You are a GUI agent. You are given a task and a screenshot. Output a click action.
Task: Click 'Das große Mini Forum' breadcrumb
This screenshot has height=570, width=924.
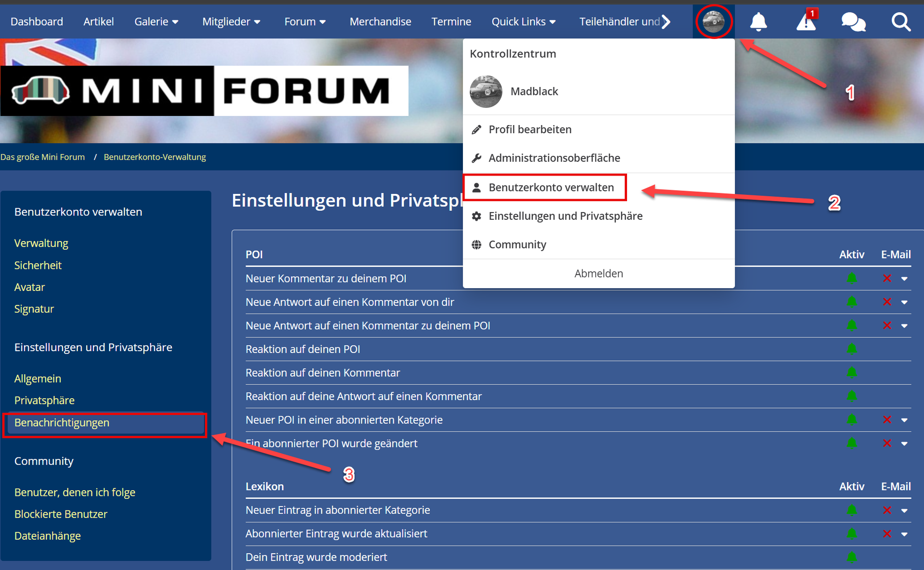[42, 157]
